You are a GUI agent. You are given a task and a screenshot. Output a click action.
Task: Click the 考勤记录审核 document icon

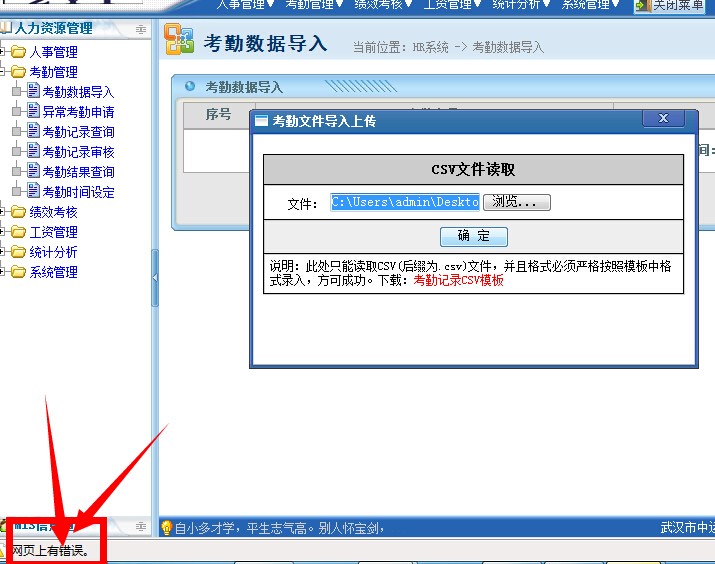[33, 152]
